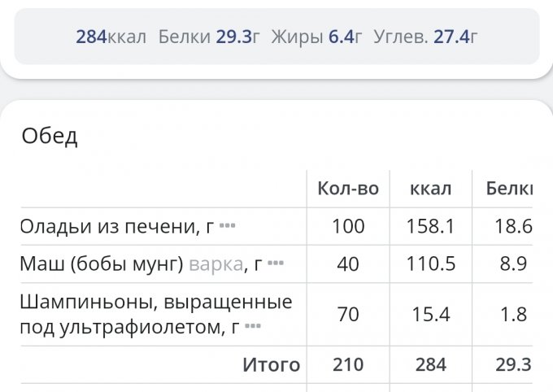Tap the Углев. 27.4г summary value

425,37
